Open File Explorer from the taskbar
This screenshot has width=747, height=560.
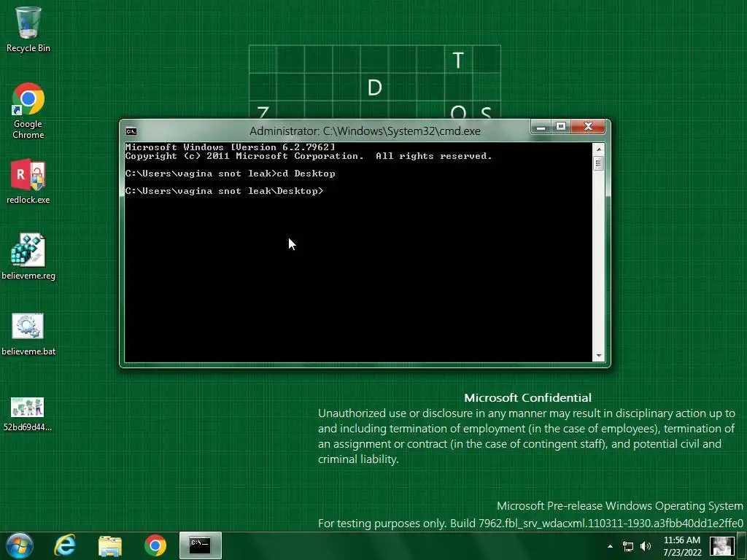(110, 545)
